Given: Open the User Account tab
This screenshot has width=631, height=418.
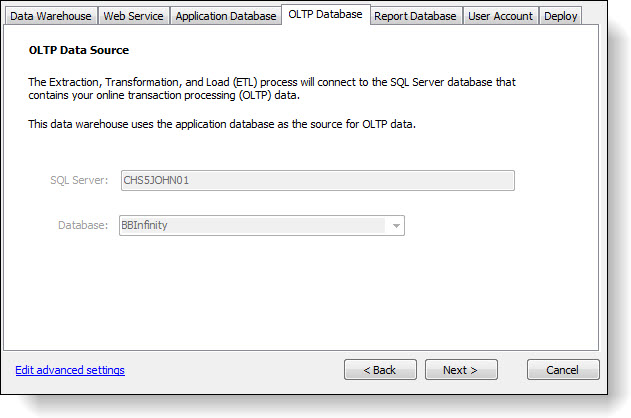Looking at the screenshot, I should tap(501, 16).
